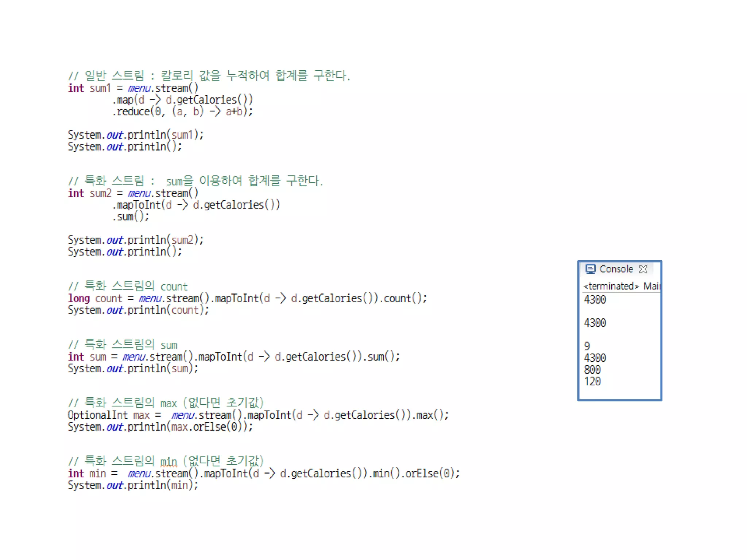Screen dimensions: 747x560
Task: Click the first 4300 console output line
Action: click(595, 300)
